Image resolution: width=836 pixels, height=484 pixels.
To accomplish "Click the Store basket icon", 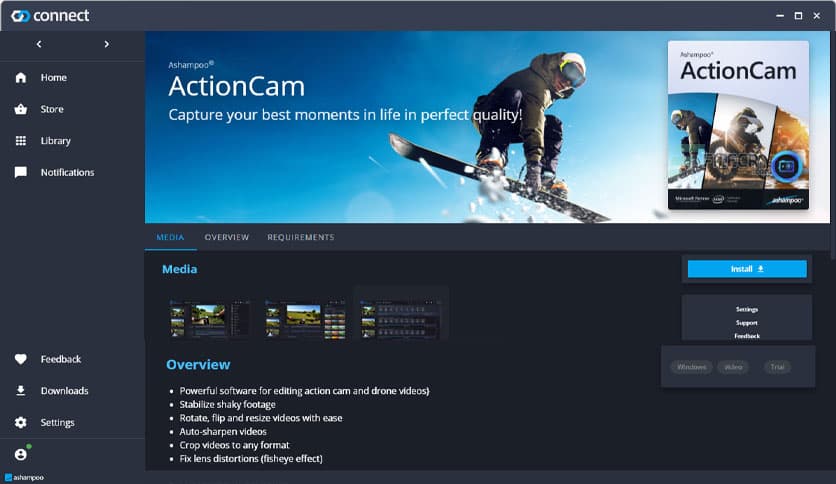I will point(21,109).
